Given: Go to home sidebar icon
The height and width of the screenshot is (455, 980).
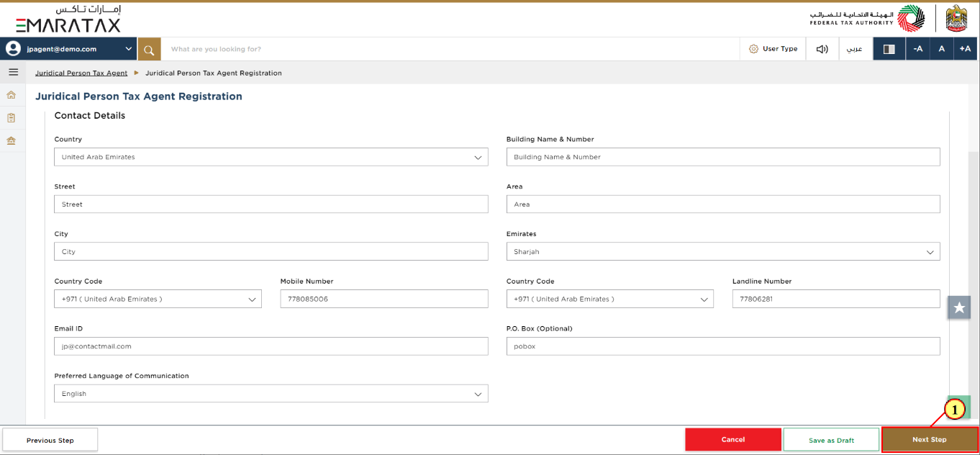Looking at the screenshot, I should pos(11,95).
